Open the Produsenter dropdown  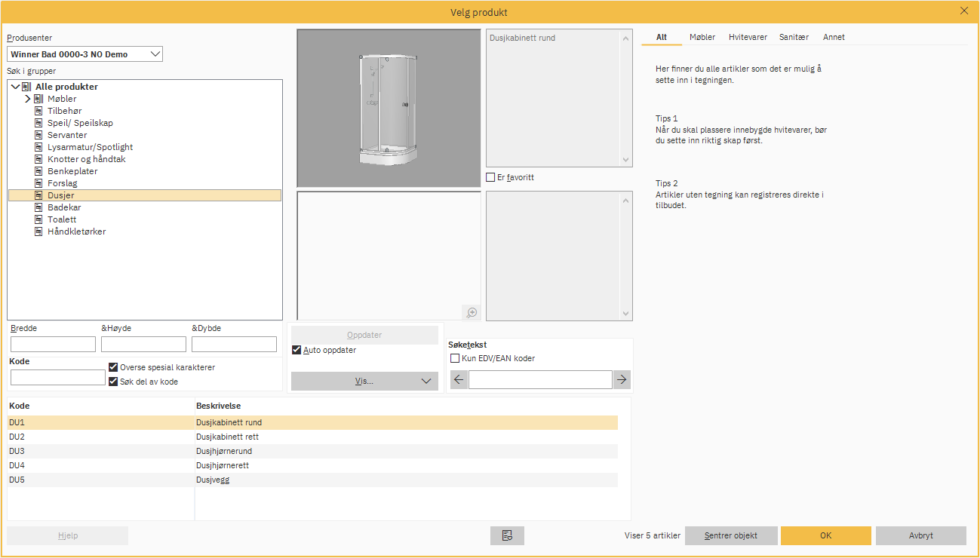(155, 54)
